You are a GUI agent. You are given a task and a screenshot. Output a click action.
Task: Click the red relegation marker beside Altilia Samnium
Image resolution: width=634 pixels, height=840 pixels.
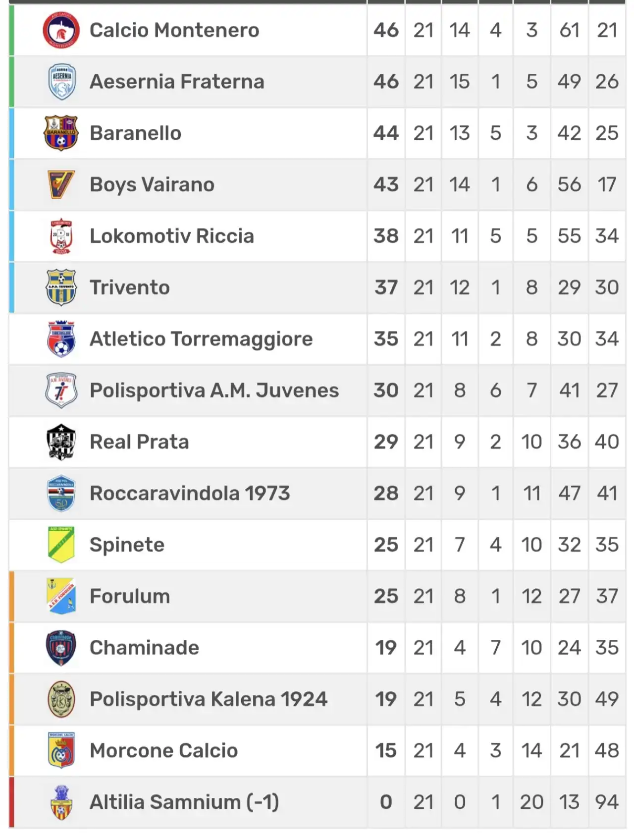coord(11,802)
